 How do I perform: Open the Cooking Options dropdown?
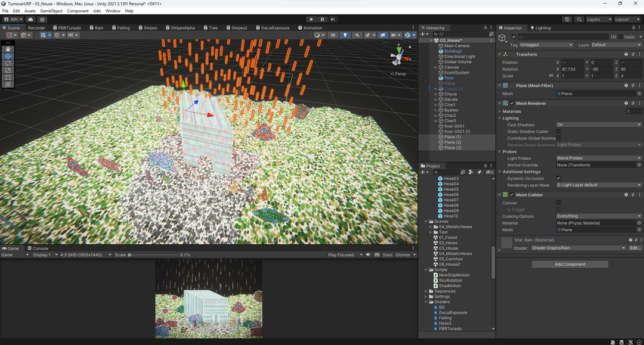pyautogui.click(x=599, y=216)
